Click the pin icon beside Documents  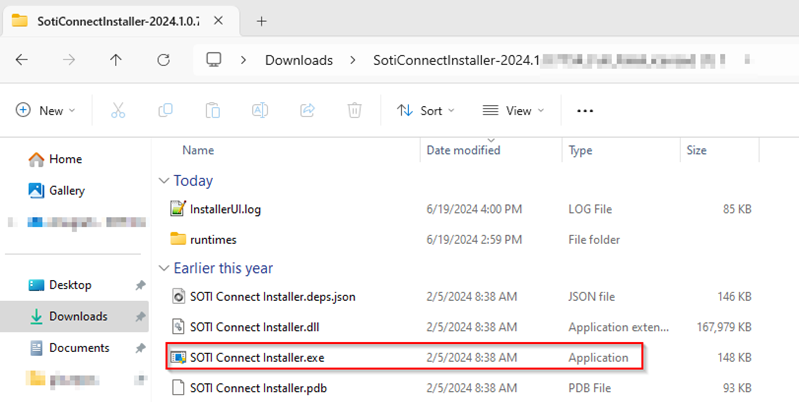click(x=140, y=349)
